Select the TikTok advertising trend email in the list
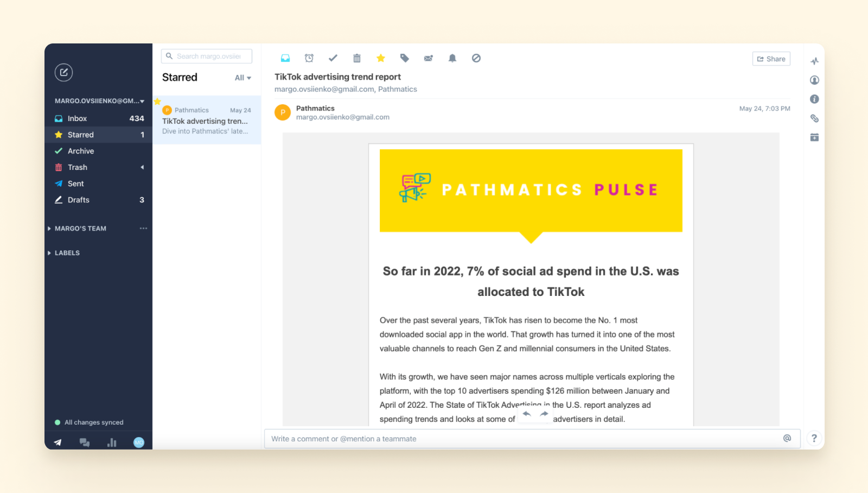Screen dimensions: 868x493 207,120
